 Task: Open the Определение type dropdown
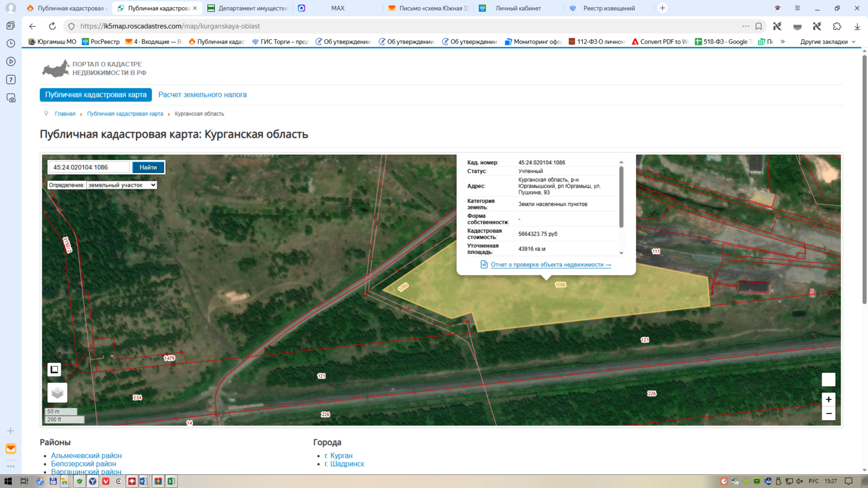[121, 185]
